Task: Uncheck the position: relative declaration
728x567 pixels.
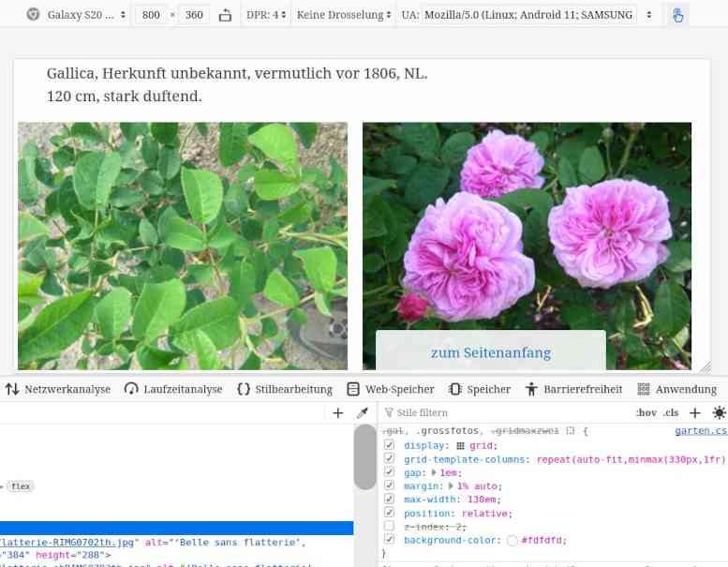Action: click(x=389, y=513)
